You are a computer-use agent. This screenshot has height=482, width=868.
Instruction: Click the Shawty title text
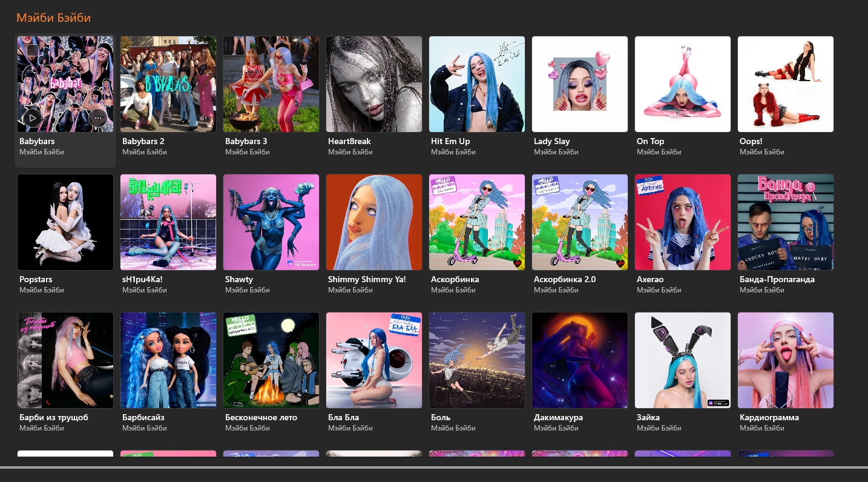click(x=239, y=279)
